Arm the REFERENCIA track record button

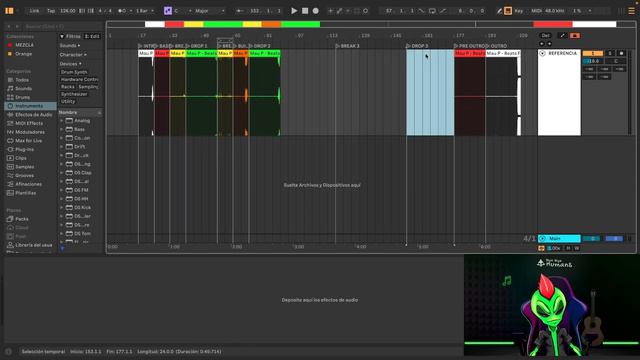click(x=621, y=53)
